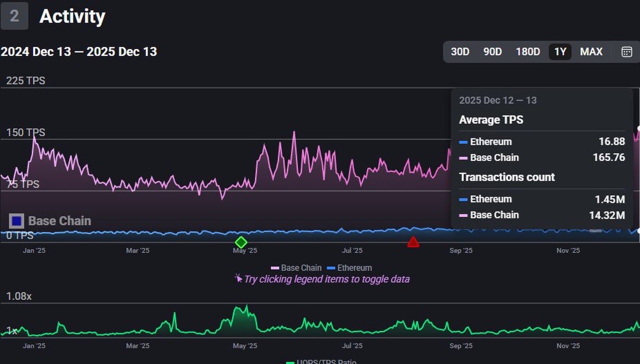
Task: Toggle UOPS/TPS Ratio legend item
Action: pos(322,362)
